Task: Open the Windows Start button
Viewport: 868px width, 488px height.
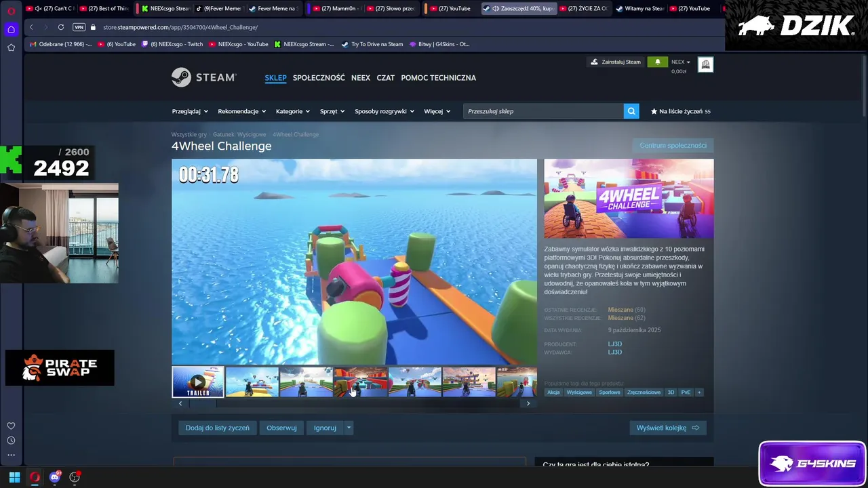Action: click(14, 477)
